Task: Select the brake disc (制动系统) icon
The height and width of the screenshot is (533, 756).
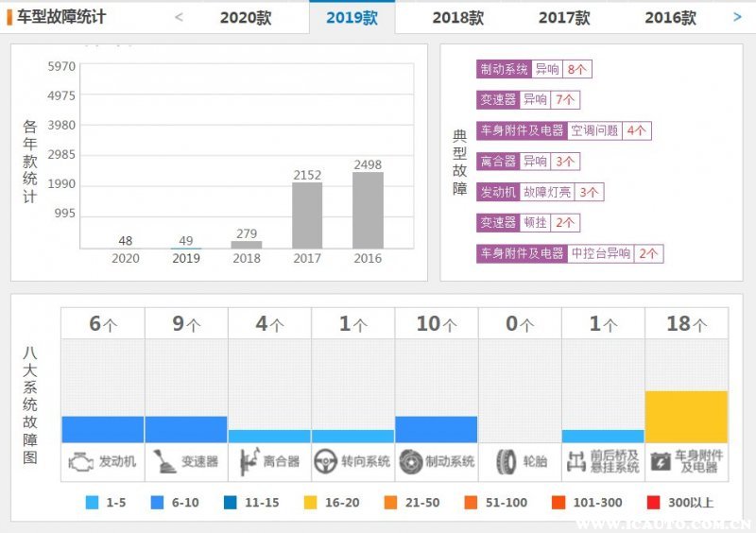Action: (x=411, y=461)
